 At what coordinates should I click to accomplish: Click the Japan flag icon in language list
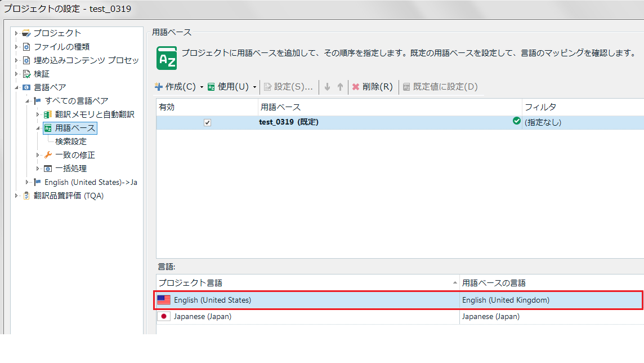click(x=164, y=316)
